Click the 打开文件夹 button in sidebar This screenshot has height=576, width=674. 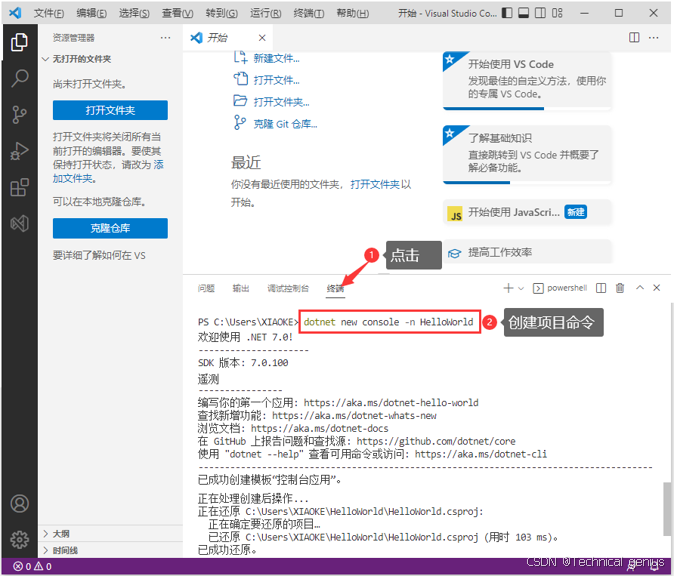pyautogui.click(x=110, y=110)
